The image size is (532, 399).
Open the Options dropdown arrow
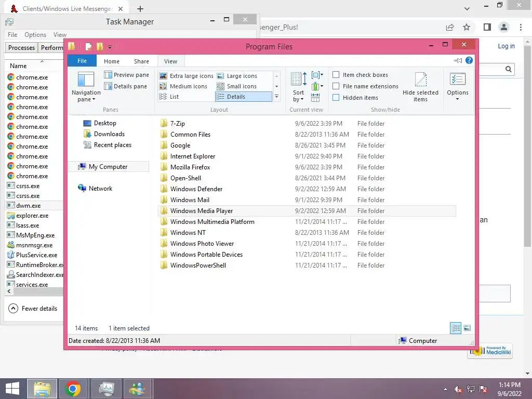point(457,99)
